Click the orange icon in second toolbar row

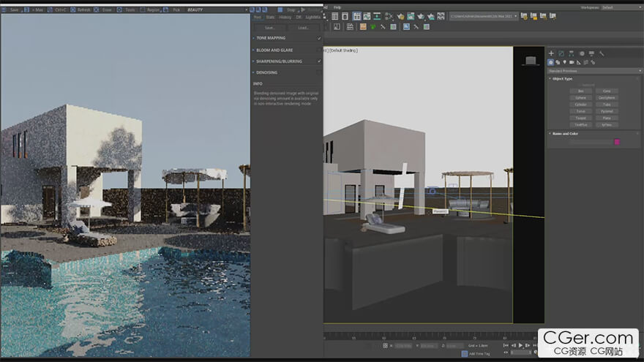point(363,26)
